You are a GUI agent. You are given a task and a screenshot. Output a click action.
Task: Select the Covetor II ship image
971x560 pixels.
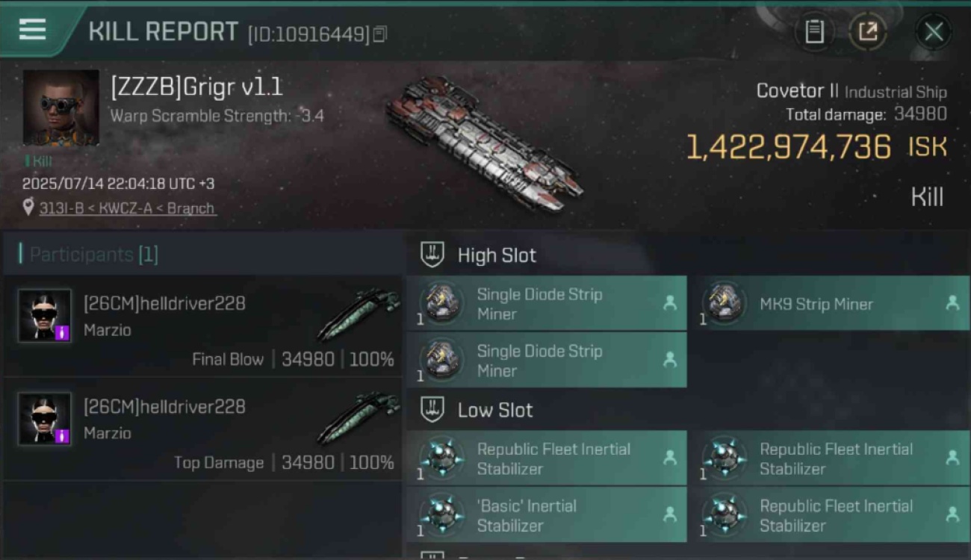[484, 144]
